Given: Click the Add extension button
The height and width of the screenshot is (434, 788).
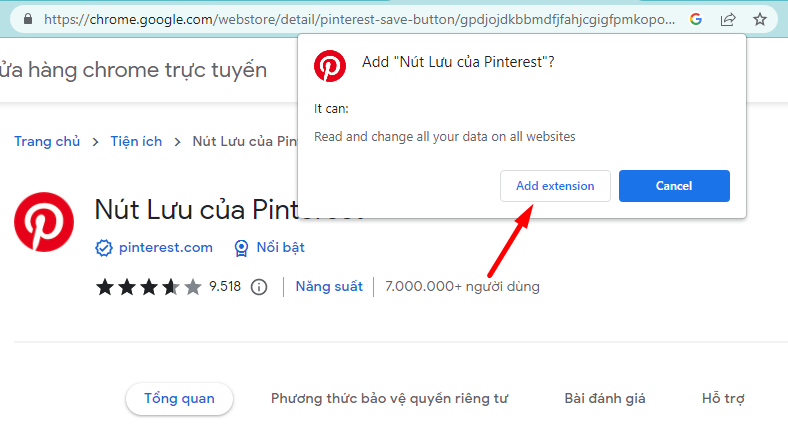Looking at the screenshot, I should click(x=555, y=186).
